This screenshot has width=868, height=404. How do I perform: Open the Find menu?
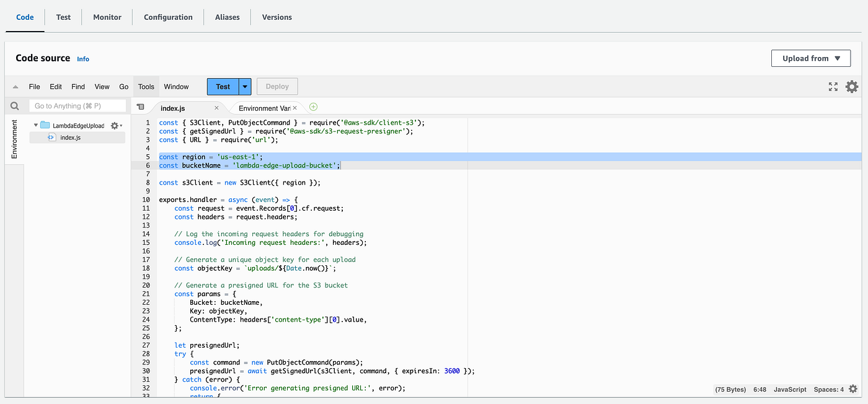pyautogui.click(x=78, y=87)
